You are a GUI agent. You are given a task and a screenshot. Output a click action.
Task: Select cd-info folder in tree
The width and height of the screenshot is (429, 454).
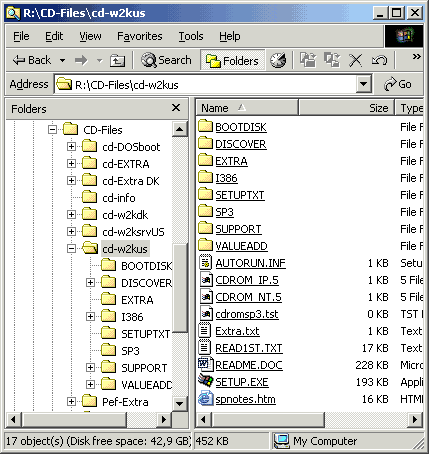click(119, 198)
